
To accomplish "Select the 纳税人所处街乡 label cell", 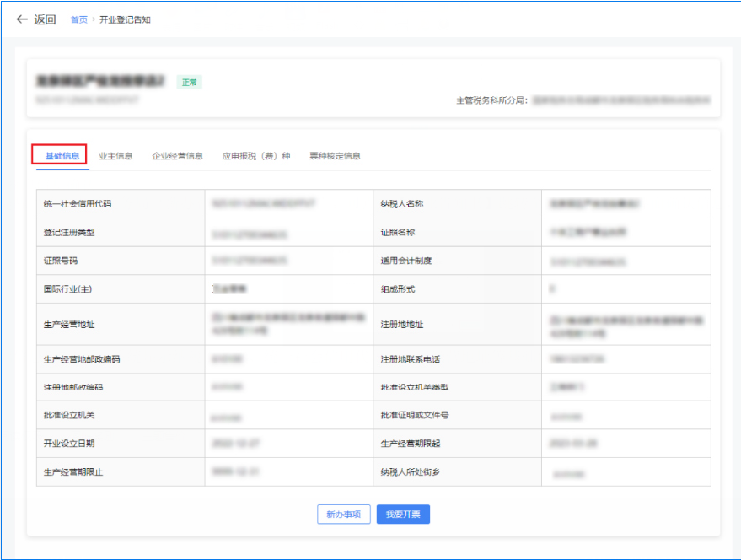I will point(411,472).
